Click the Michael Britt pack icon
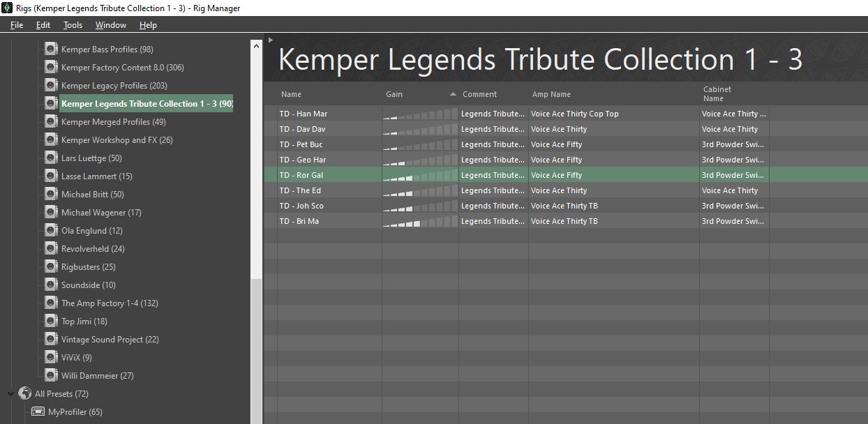 [x=50, y=195]
